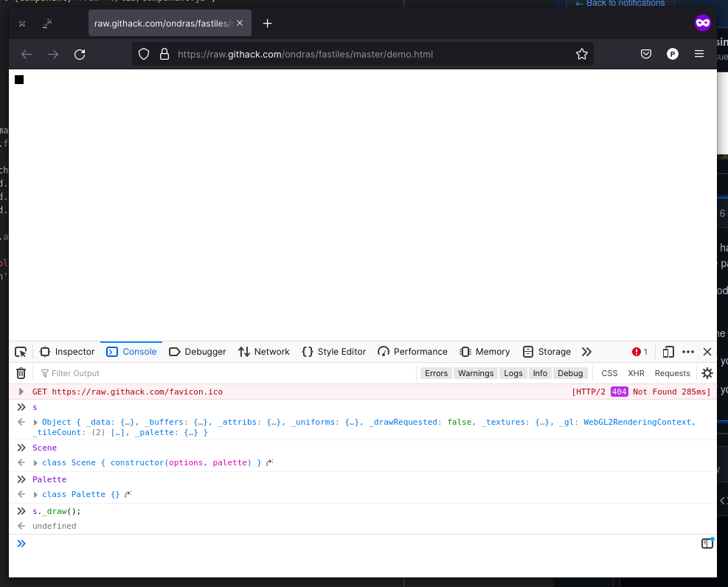Click the padlock site security icon
Viewport: 728px width, 587px height.
tap(164, 55)
